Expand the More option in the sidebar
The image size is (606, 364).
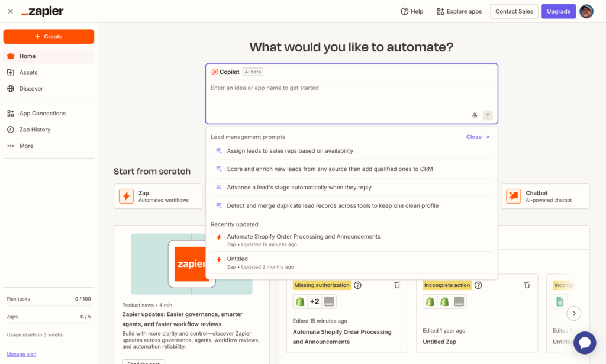pos(25,146)
